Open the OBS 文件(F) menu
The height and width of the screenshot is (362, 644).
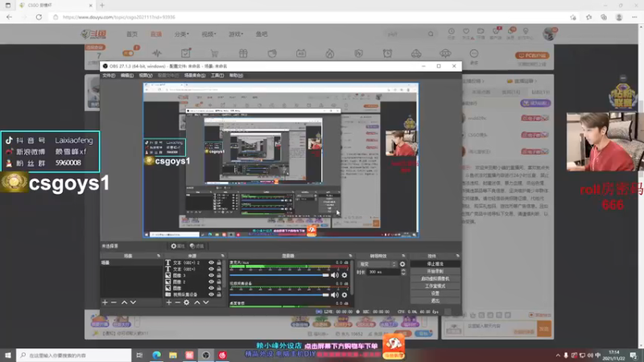109,76
